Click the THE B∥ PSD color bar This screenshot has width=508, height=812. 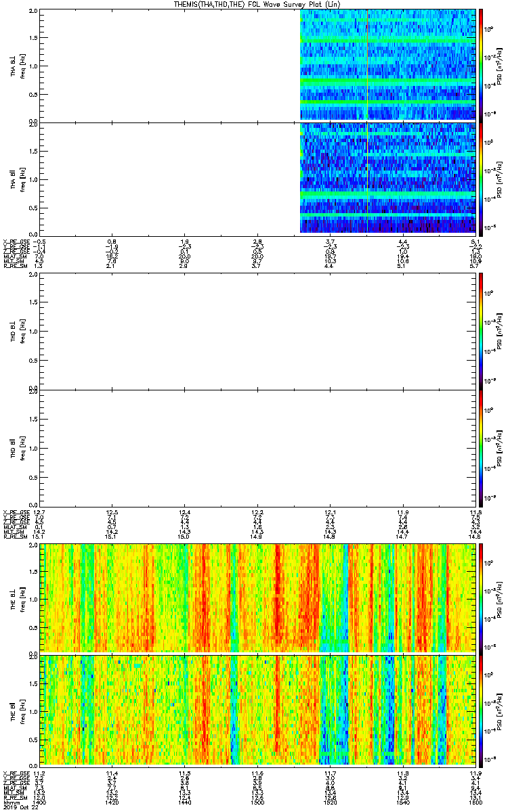[x=481, y=711]
